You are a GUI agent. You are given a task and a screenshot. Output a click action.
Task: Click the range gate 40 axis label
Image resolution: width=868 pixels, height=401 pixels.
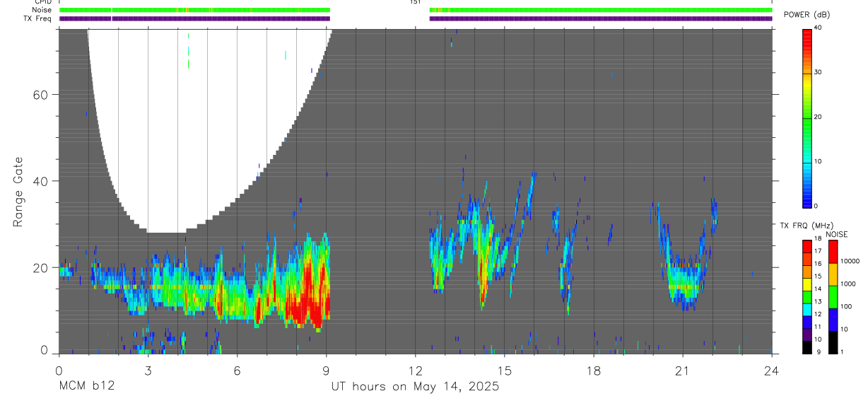[x=40, y=181]
